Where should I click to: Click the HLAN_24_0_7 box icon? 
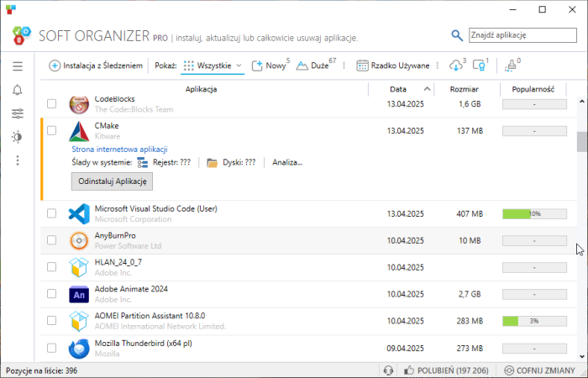pyautogui.click(x=79, y=267)
